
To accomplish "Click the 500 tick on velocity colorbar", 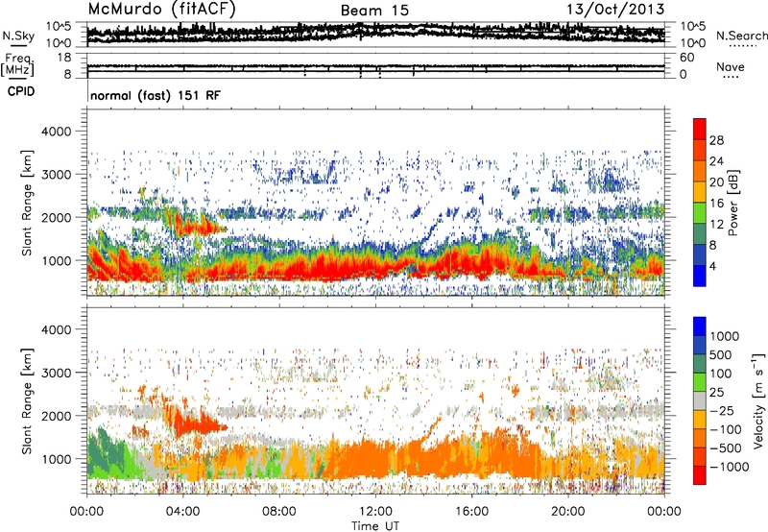I will click(x=721, y=354).
